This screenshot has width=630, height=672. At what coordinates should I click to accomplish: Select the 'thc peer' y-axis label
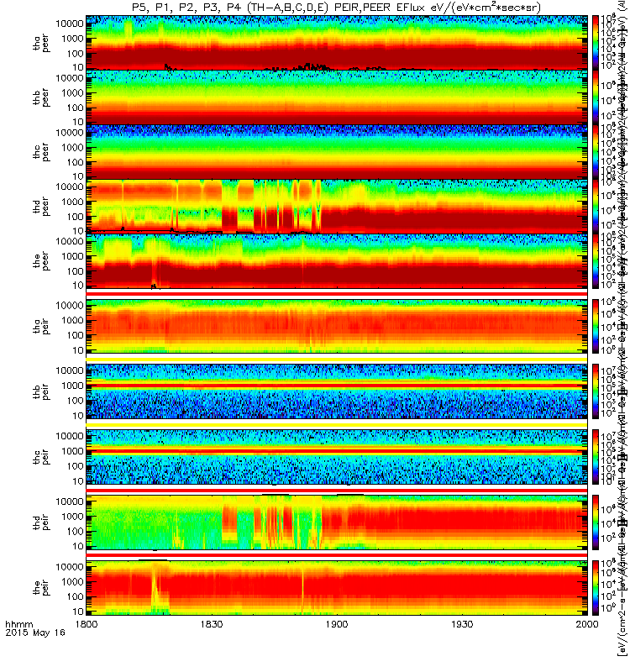(x=41, y=152)
